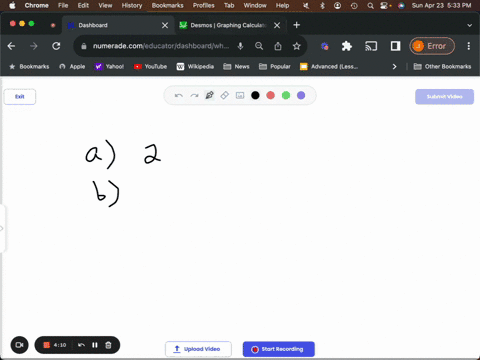Stop the recording with red square
The height and width of the screenshot is (360, 480).
[47, 345]
